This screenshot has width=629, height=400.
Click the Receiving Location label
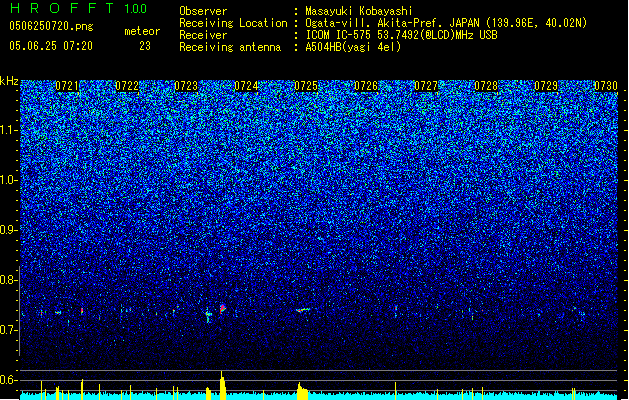[x=233, y=23]
